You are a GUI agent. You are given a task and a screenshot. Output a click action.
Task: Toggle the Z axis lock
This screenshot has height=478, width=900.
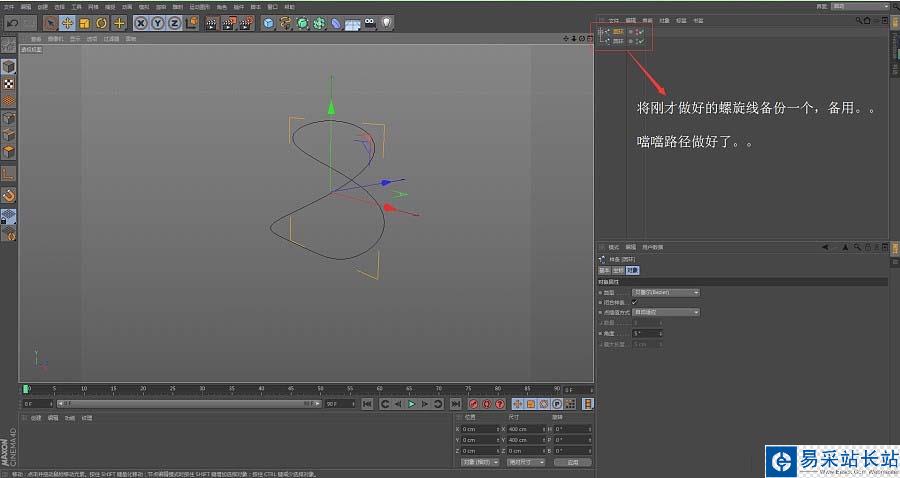[174, 23]
